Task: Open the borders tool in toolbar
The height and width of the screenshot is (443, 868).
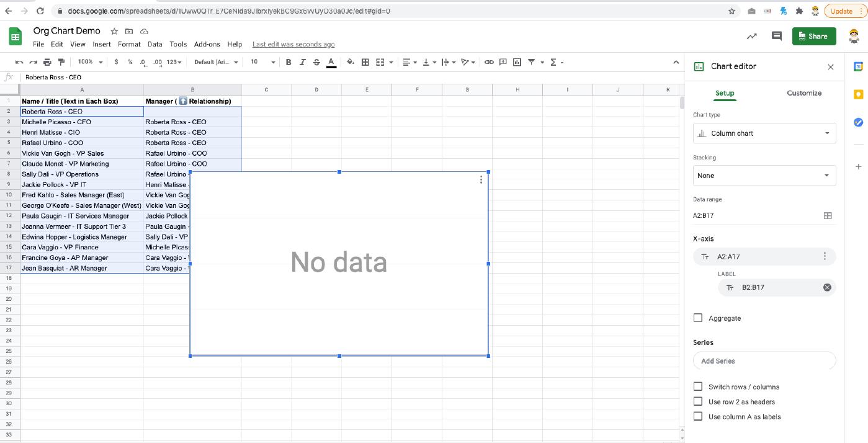Action: (x=365, y=62)
